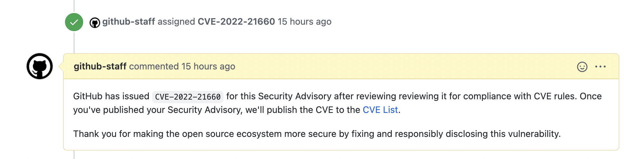The width and height of the screenshot is (644, 159).
Task: Open the three-dot comment options menu
Action: click(x=600, y=67)
